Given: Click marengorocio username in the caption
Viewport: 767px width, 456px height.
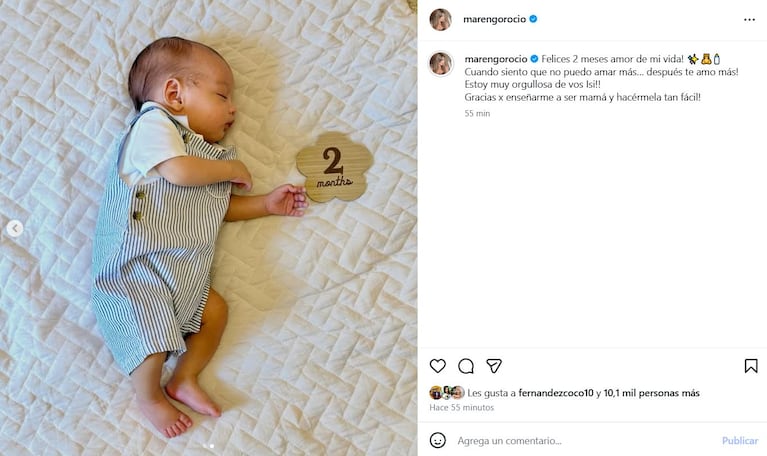Looking at the screenshot, I should pyautogui.click(x=496, y=59).
